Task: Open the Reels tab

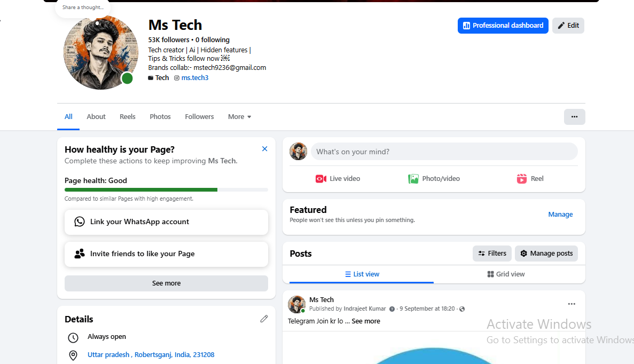Action: coord(127,116)
